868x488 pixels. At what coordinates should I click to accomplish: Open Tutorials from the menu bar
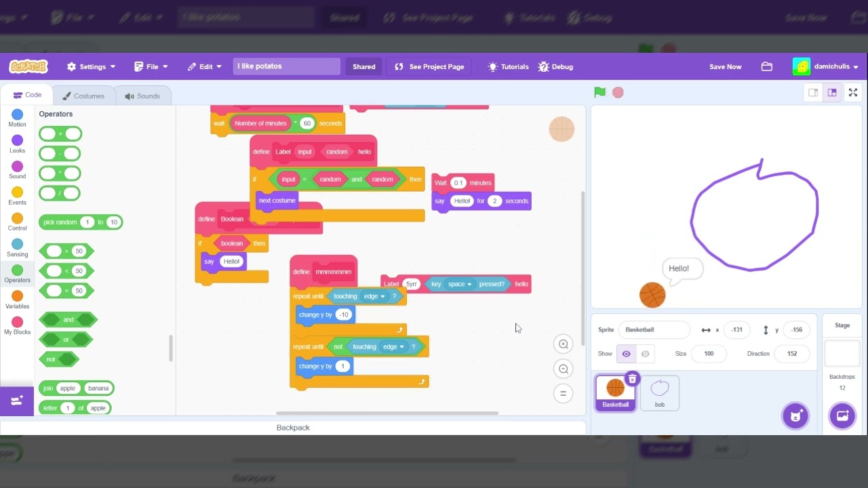pos(508,66)
